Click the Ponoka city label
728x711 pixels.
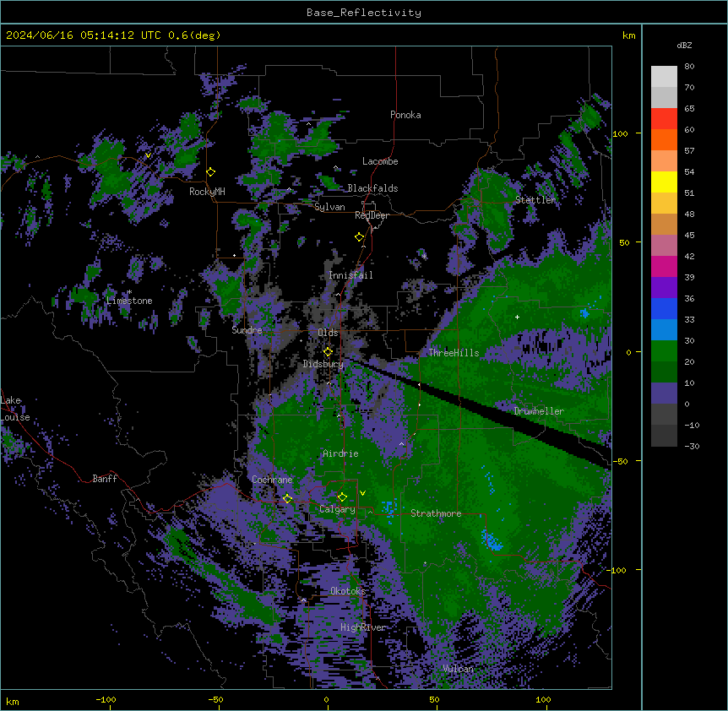(405, 115)
